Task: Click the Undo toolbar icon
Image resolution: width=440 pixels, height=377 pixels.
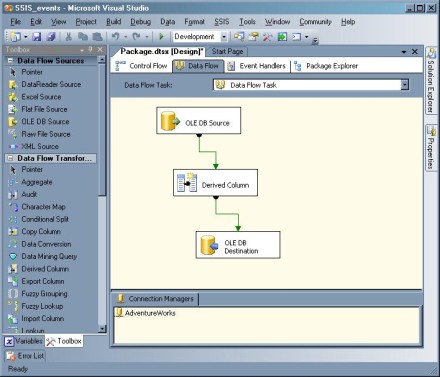Action: pos(115,36)
